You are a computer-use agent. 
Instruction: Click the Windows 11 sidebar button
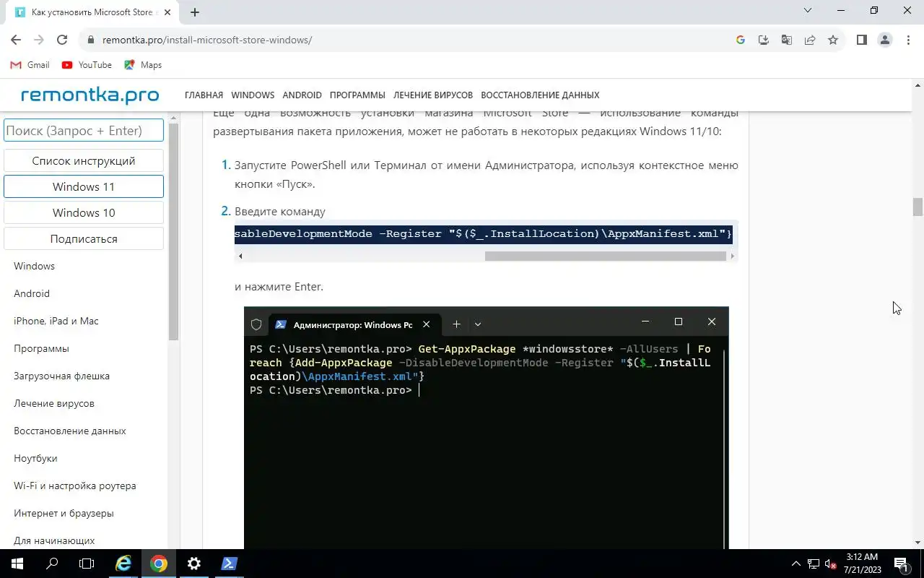tap(84, 187)
